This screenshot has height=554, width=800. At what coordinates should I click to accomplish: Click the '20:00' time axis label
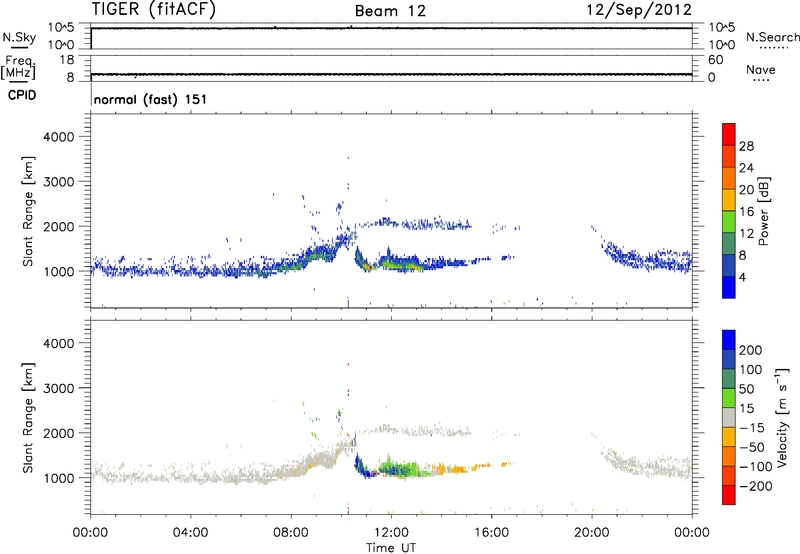tap(592, 533)
